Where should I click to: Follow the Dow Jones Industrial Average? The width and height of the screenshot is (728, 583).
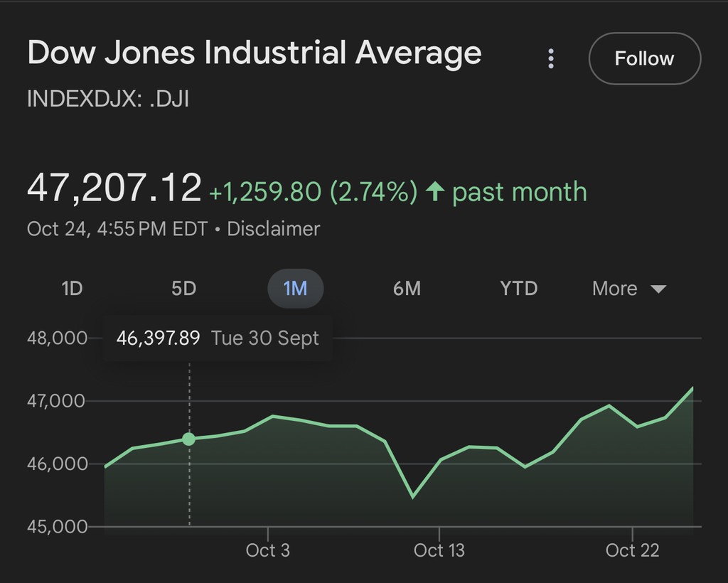coord(644,58)
